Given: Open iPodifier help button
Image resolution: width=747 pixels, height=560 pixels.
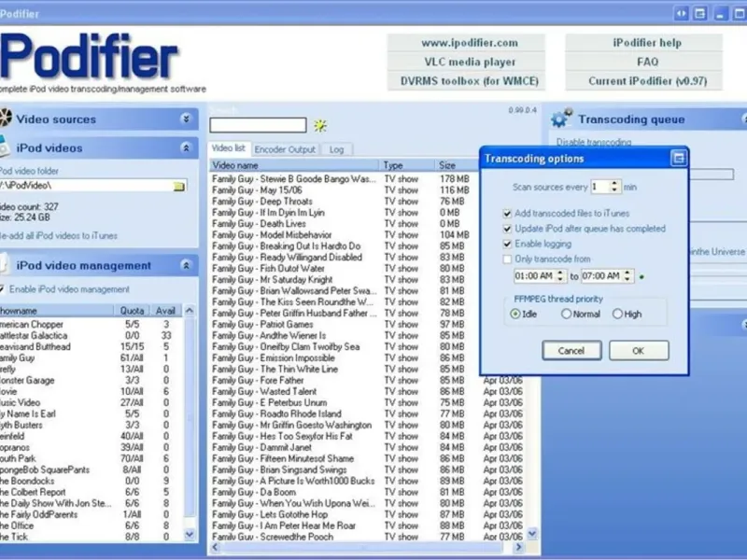Looking at the screenshot, I should [644, 43].
